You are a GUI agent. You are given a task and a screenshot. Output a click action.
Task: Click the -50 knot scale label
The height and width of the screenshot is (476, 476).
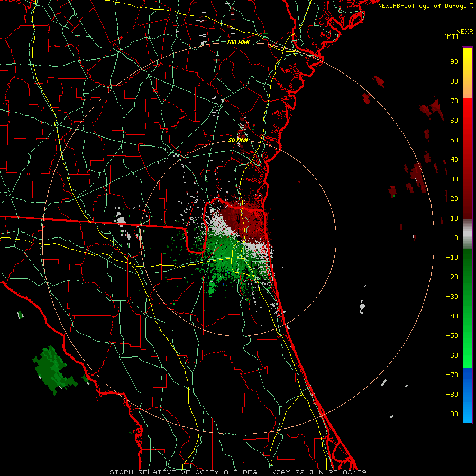[x=452, y=335]
